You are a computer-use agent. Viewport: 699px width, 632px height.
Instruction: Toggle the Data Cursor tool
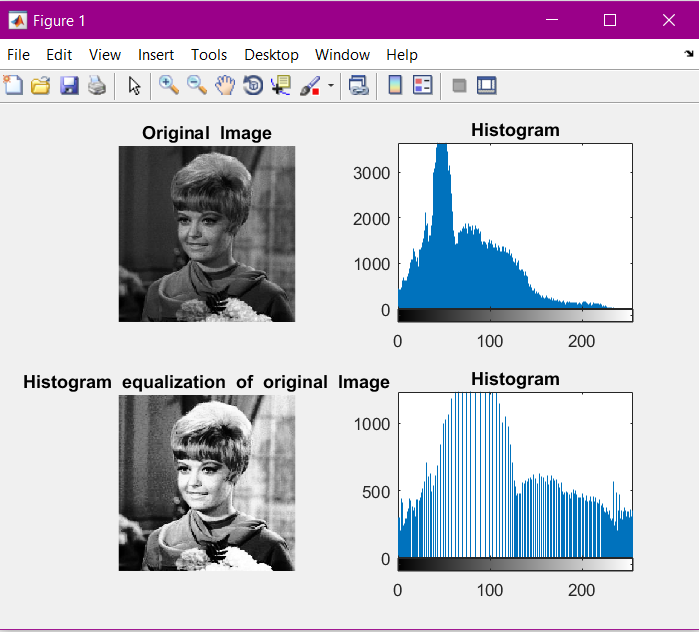point(281,86)
